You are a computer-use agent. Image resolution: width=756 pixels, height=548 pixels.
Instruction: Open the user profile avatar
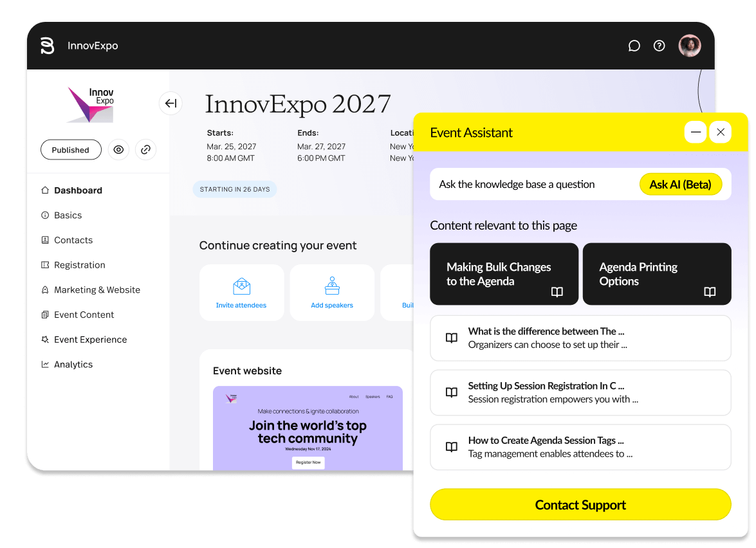click(690, 46)
